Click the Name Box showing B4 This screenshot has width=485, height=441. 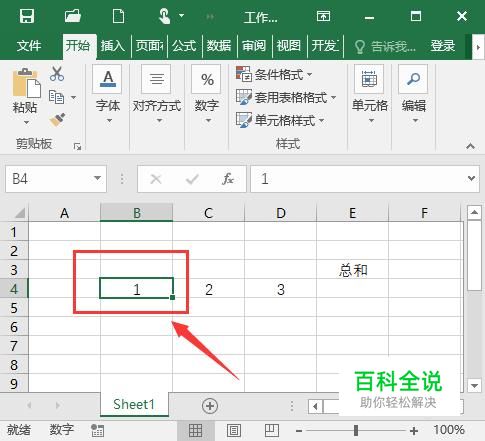[48, 179]
